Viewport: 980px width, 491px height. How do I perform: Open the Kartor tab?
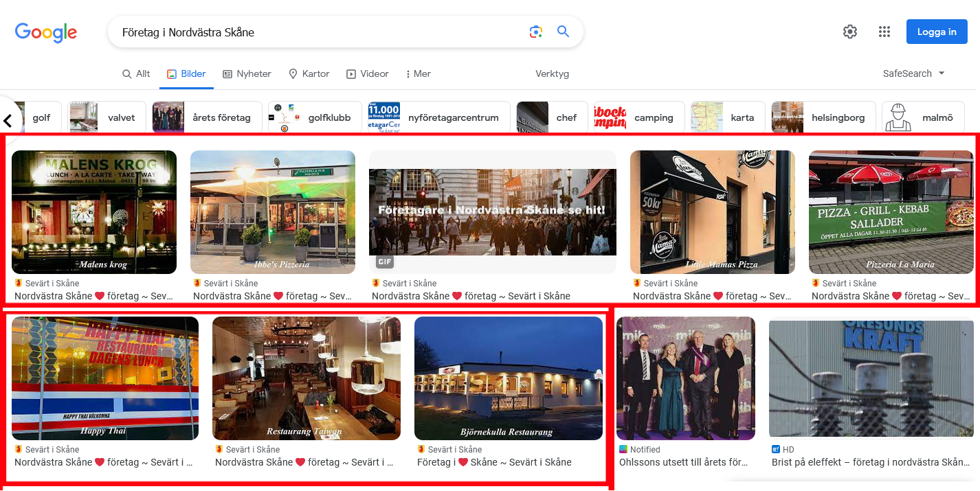point(309,73)
